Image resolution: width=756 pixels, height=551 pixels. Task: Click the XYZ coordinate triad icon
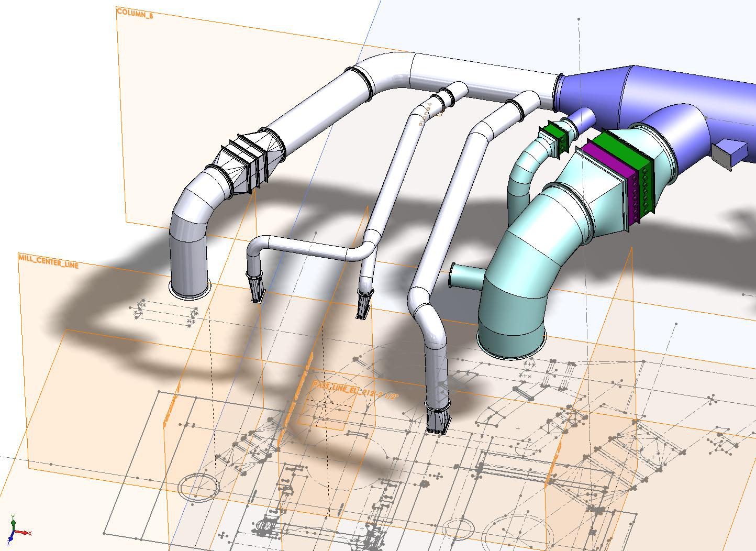17,530
